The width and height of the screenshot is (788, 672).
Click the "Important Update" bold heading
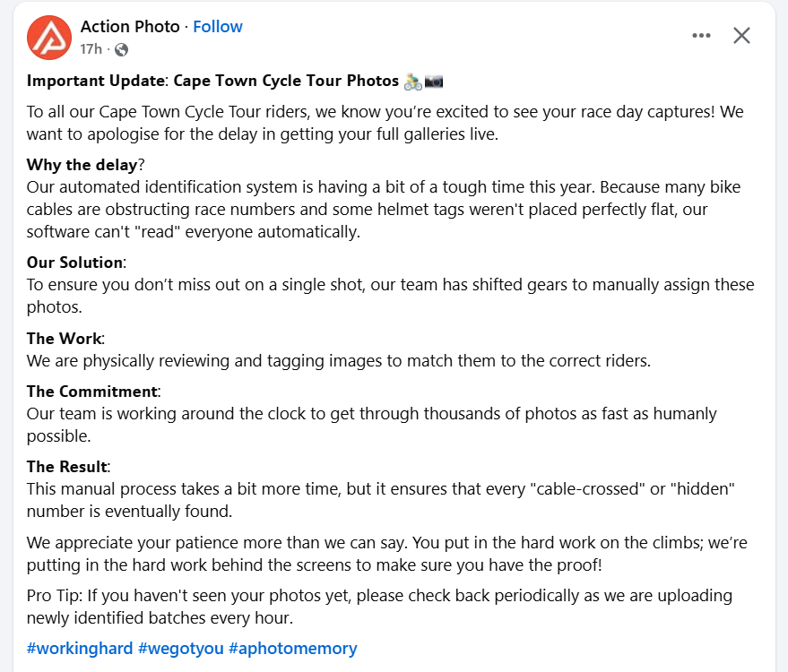point(96,81)
